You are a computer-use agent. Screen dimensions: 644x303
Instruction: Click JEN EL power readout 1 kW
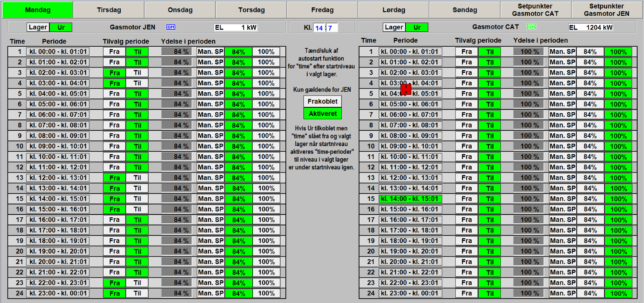click(235, 27)
